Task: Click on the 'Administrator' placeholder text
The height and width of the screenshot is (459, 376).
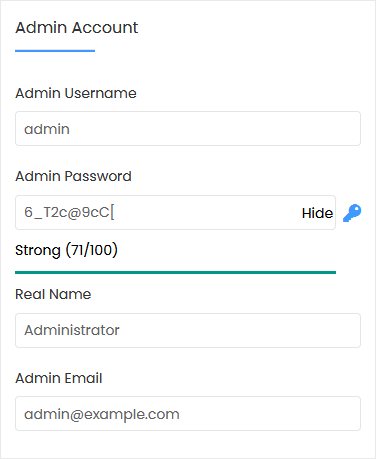Action: 72,330
